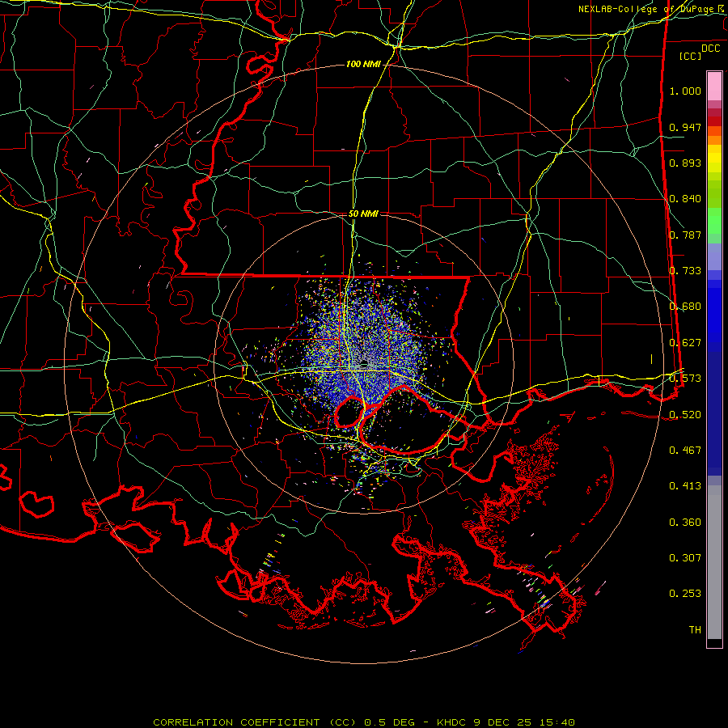Click the 1.000 legend value
Image resolution: width=728 pixels, height=728 pixels.
coord(685,91)
